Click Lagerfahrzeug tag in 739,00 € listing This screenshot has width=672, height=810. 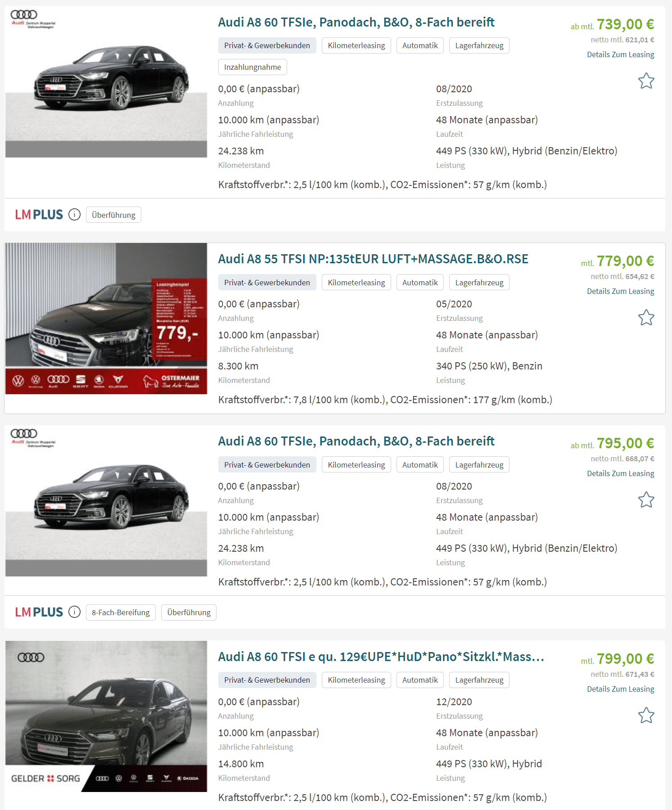479,45
